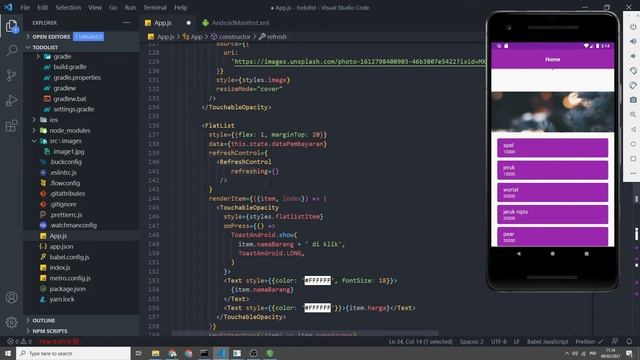This screenshot has height=360, width=640.
Task: Click #FFFFFF color swatch on line 156
Action: pyautogui.click(x=318, y=308)
